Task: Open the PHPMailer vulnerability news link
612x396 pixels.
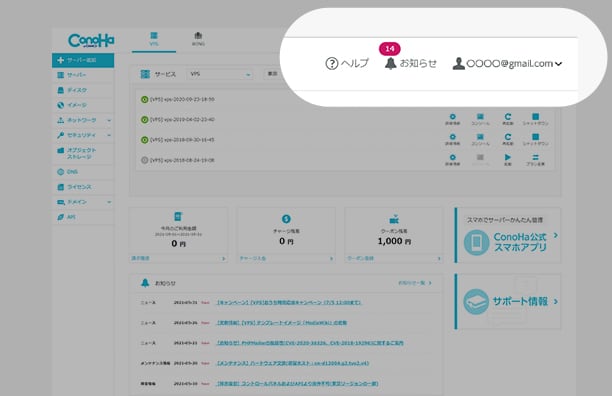Action: (310, 343)
